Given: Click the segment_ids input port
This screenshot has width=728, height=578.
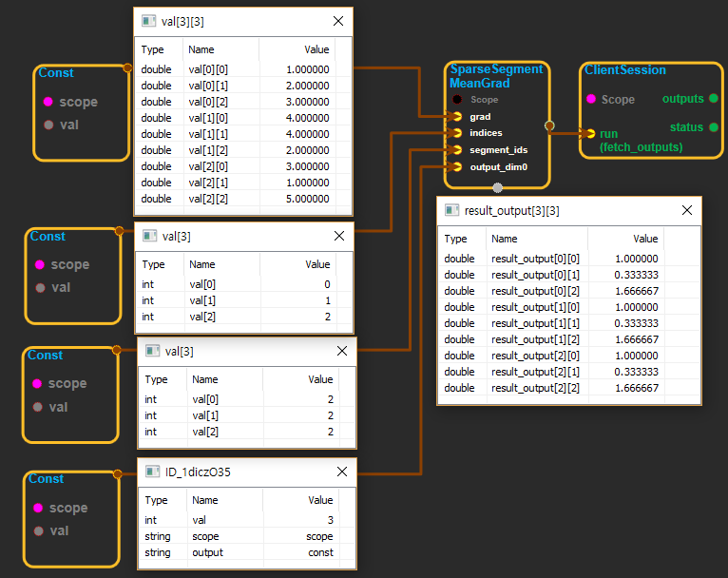Looking at the screenshot, I should pos(457,150).
